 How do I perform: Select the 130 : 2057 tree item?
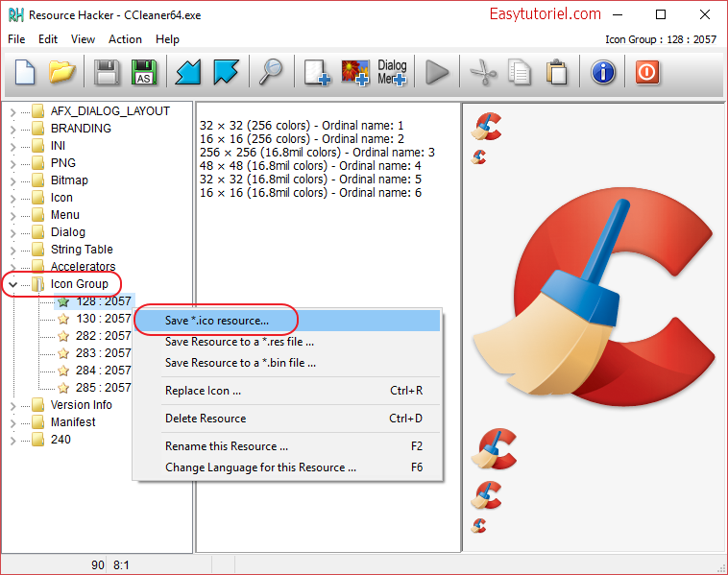point(104,319)
